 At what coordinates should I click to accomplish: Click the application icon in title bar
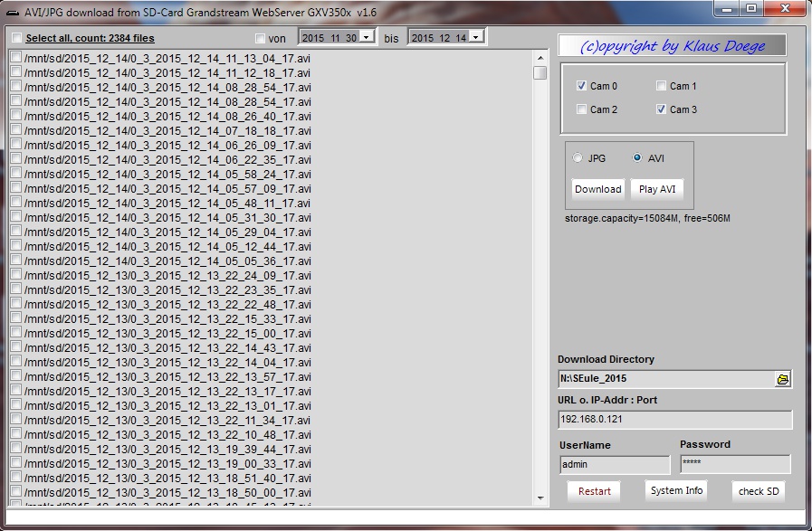13,12
